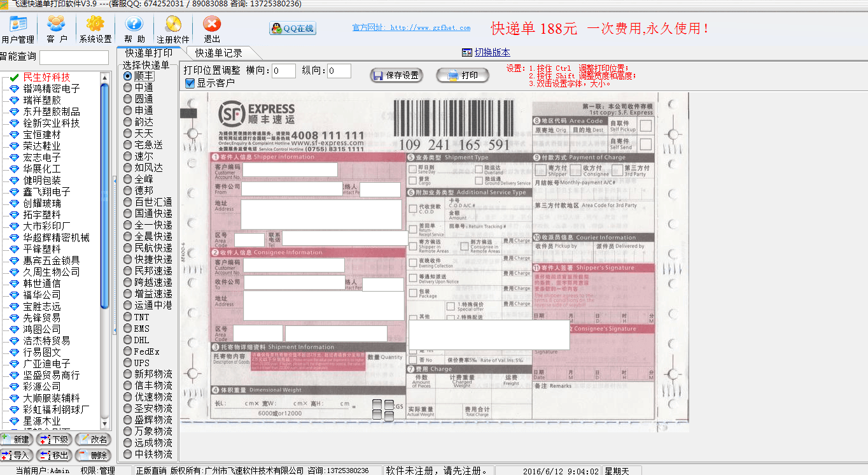Select the TNT radio button
Viewport: 868px width, 475px height.
[127, 317]
